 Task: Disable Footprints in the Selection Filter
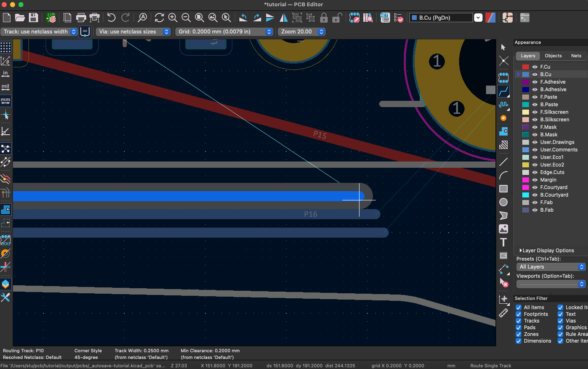518,314
